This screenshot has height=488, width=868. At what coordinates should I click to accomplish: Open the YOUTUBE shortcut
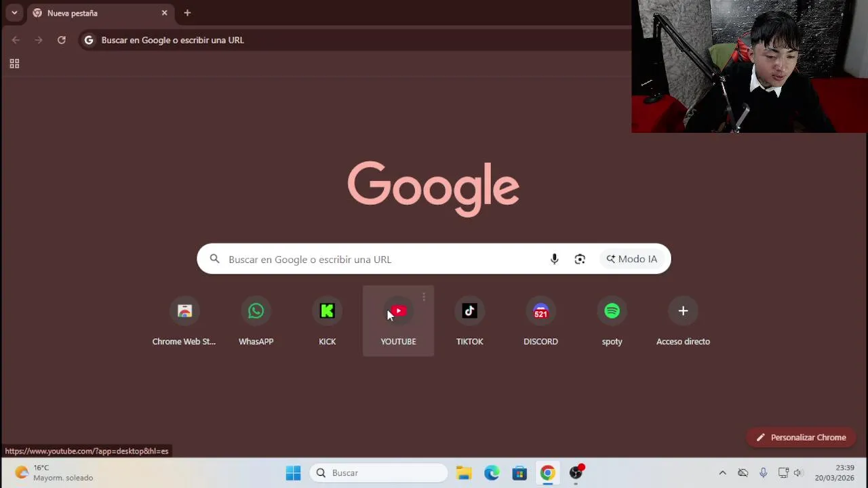(398, 321)
